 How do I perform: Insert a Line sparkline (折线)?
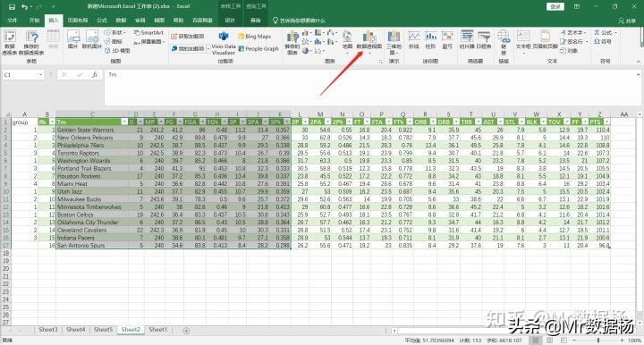click(x=413, y=40)
